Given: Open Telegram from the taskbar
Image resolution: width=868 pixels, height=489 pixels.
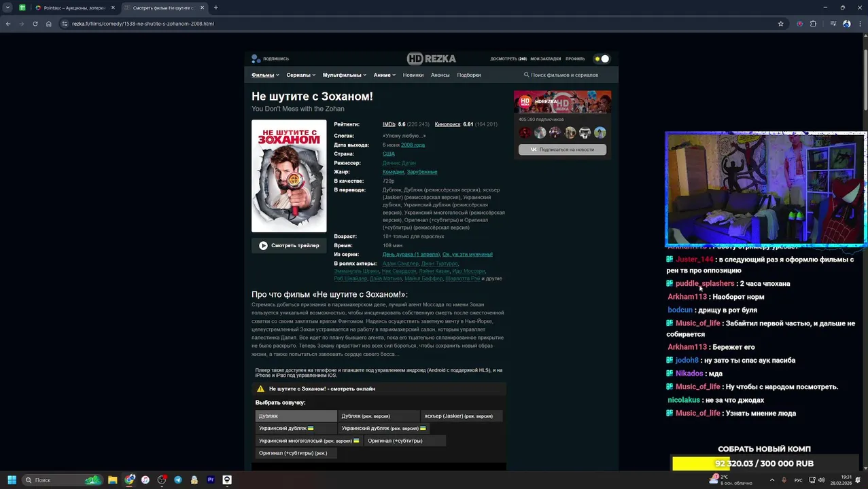Looking at the screenshot, I should pos(178,480).
